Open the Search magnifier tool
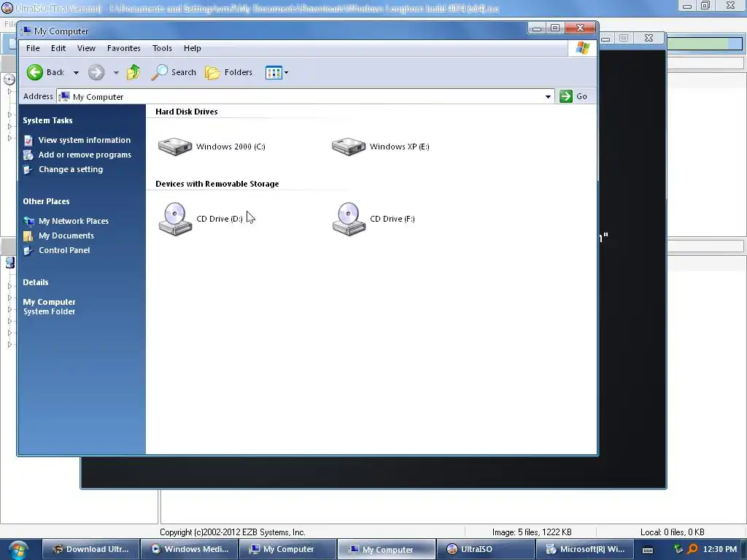This screenshot has height=560, width=747. point(174,72)
